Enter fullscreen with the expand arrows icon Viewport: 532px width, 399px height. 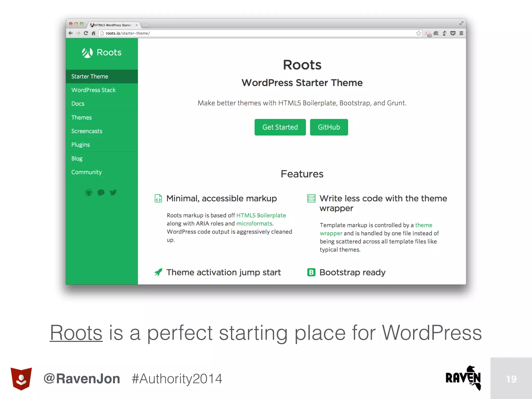[x=461, y=23]
